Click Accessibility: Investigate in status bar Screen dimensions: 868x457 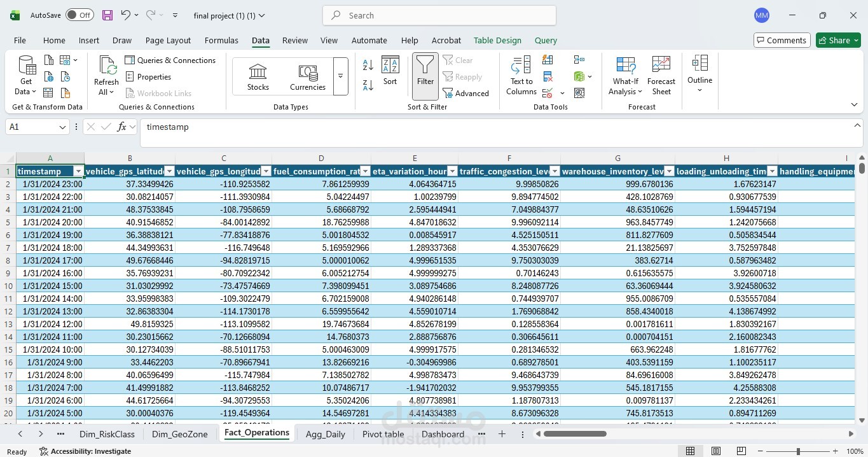pyautogui.click(x=85, y=451)
